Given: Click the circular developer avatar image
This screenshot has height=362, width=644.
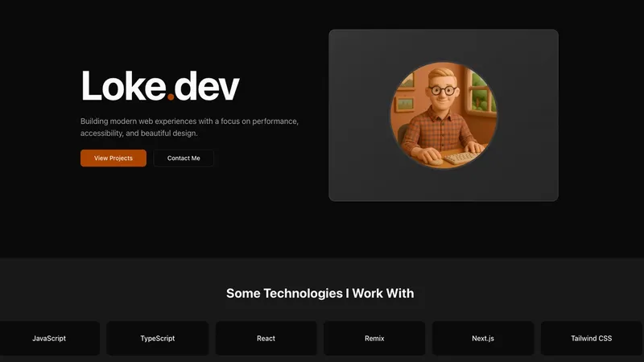Looking at the screenshot, I should point(444,115).
